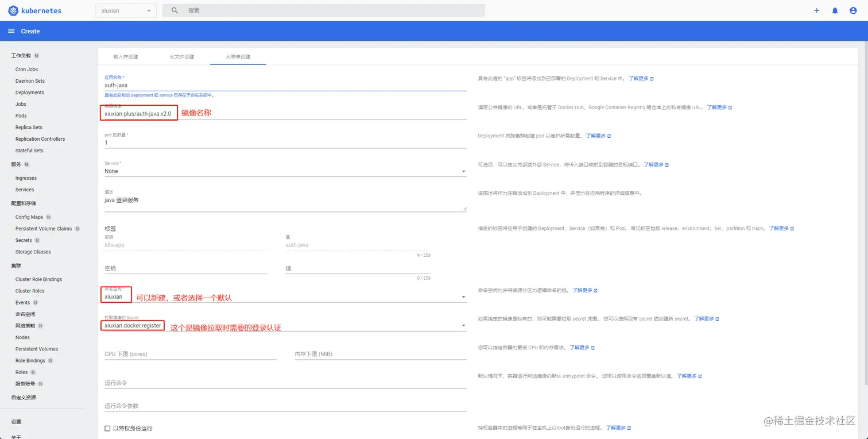Open Storage Classes in the sidebar
The width and height of the screenshot is (868, 439).
(33, 252)
